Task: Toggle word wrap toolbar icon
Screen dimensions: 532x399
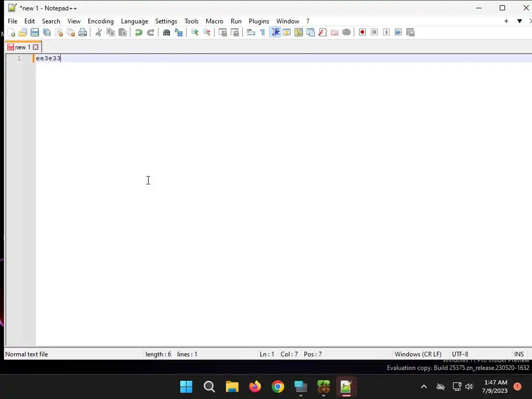Action: pyautogui.click(x=251, y=32)
